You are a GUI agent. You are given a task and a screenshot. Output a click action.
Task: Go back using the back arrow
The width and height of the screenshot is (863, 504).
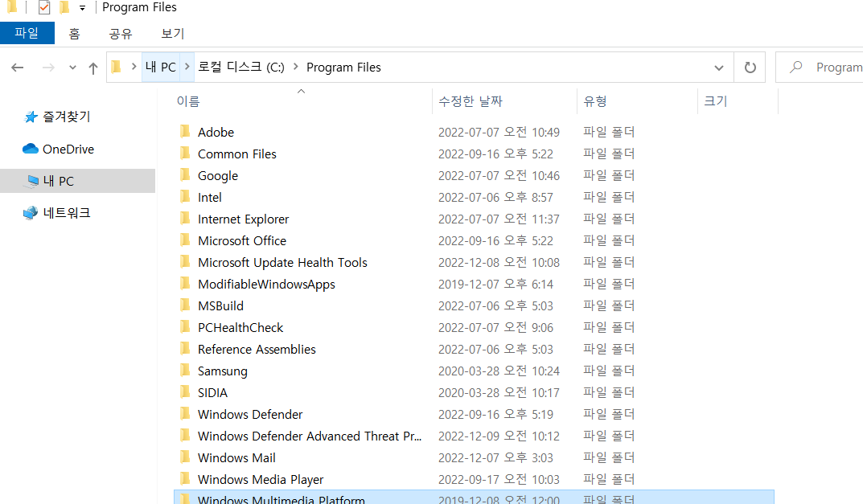pos(18,68)
